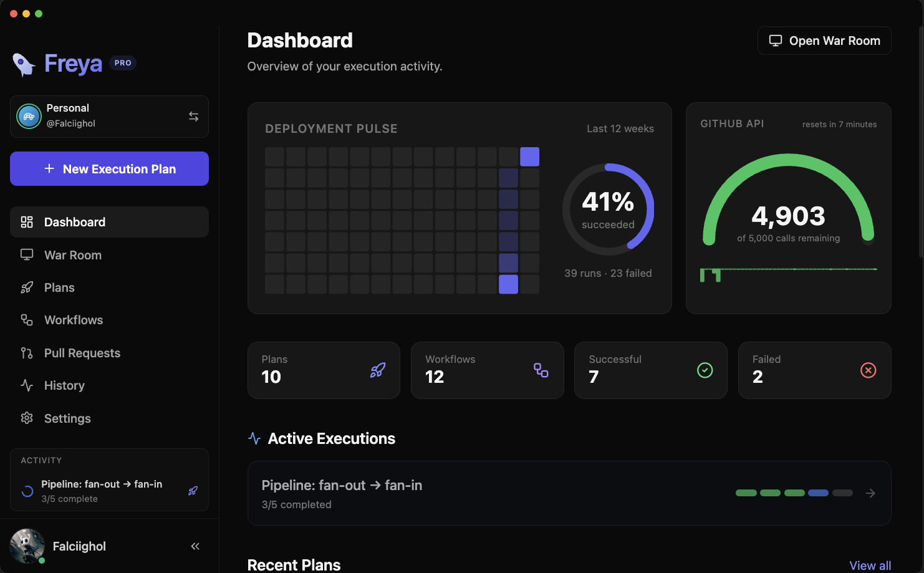Open the Pull Requests menu item
924x573 pixels.
coord(109,353)
